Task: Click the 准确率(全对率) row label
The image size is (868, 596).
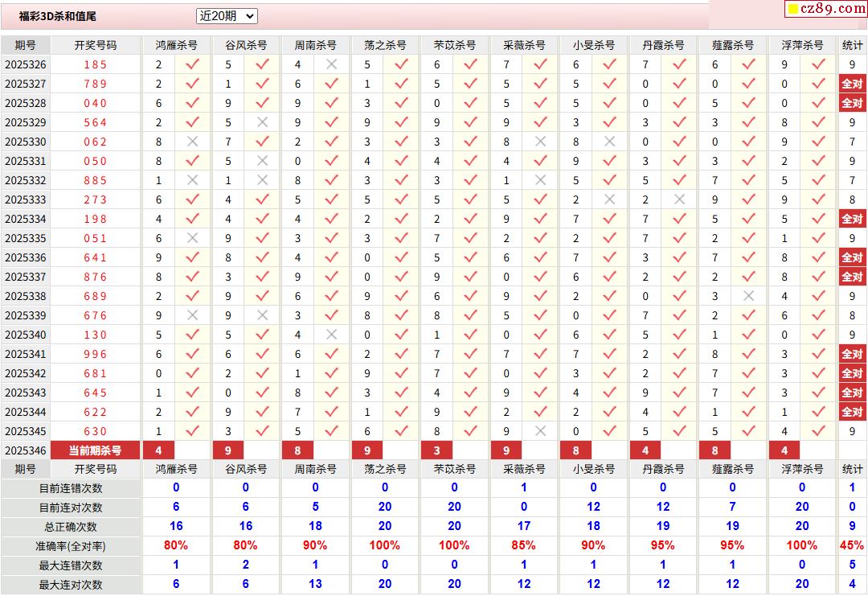Action: click(x=72, y=546)
